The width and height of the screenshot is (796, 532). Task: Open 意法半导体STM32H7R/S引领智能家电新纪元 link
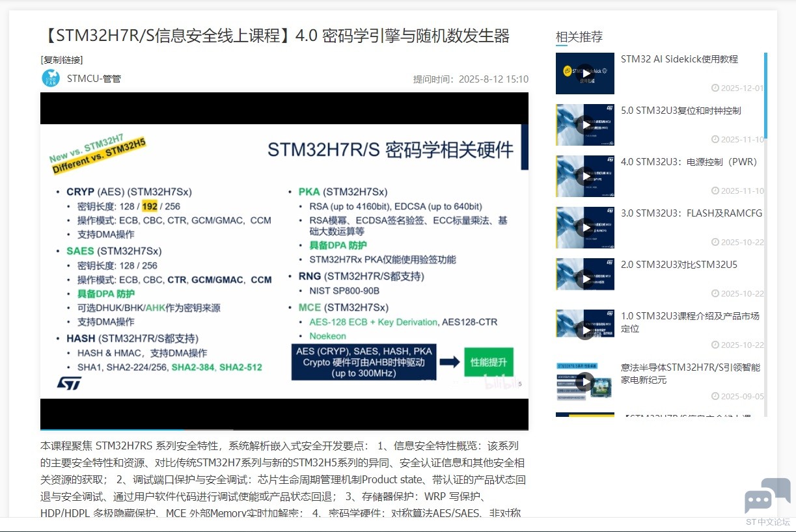tap(691, 373)
